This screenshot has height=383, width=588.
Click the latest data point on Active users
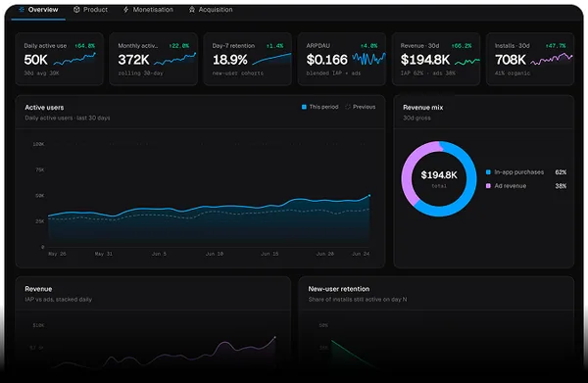tap(369, 195)
